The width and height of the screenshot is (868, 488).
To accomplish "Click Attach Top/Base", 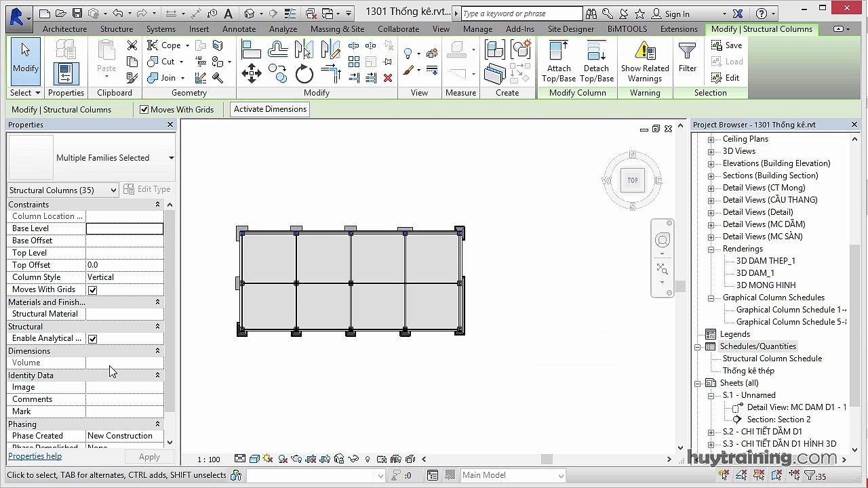I will click(559, 62).
